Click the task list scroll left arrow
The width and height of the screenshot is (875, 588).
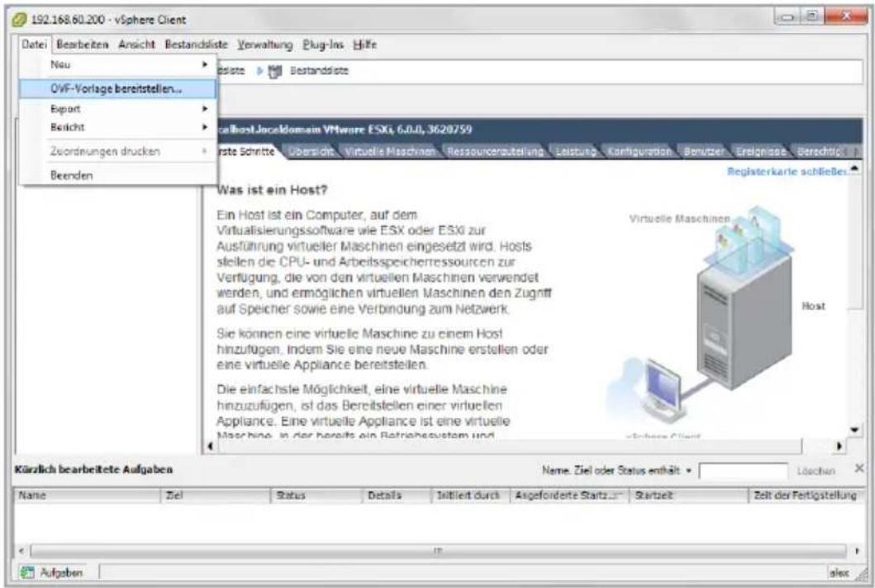coord(21,551)
